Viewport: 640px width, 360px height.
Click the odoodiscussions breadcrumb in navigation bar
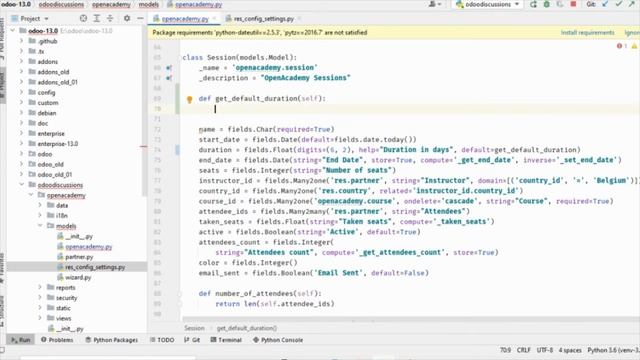coord(61,4)
